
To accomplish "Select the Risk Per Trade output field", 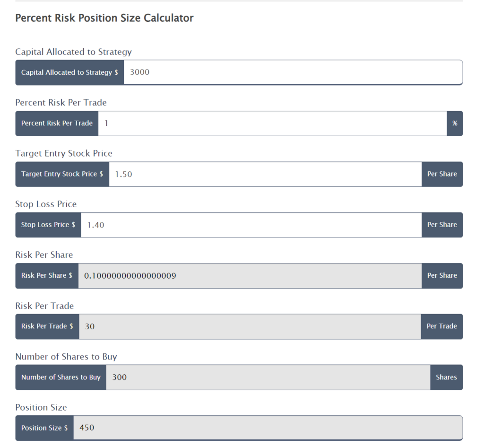I will (250, 326).
